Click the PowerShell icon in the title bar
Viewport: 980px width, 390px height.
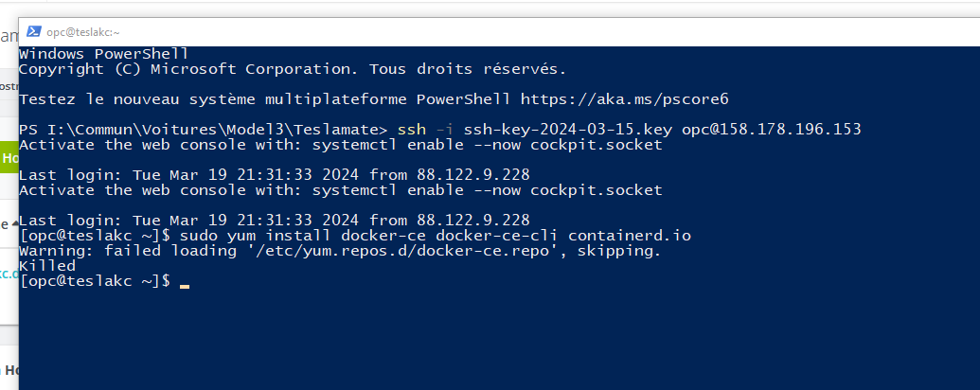34,32
